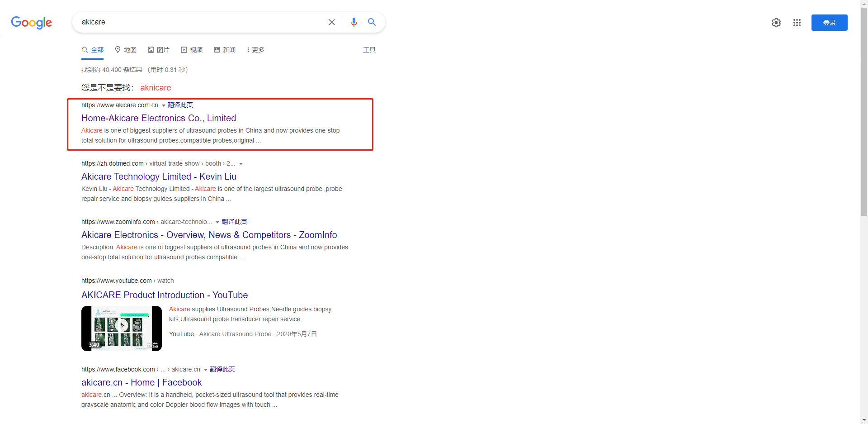Image resolution: width=868 pixels, height=424 pixels.
Task: Click the page vertical scrollbar
Action: (864, 111)
